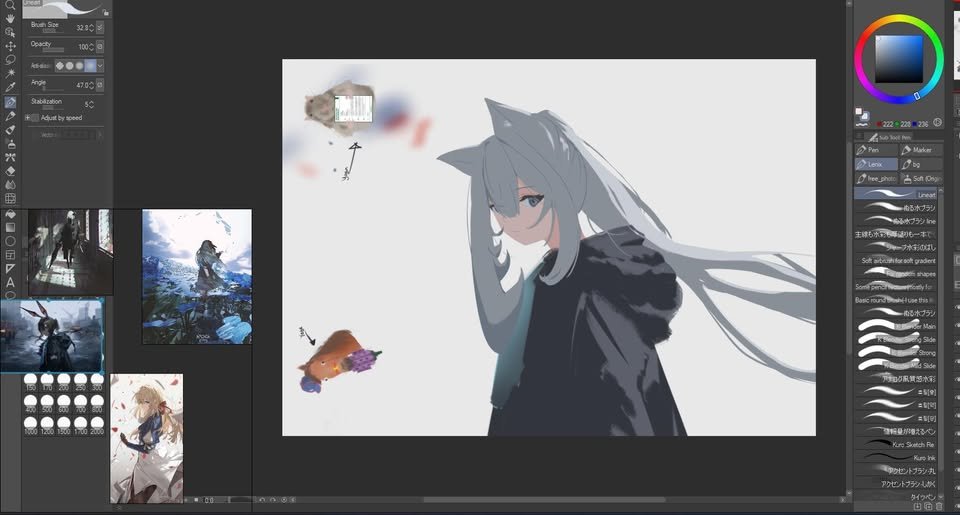Select the main drawing color swatch

pos(860,112)
